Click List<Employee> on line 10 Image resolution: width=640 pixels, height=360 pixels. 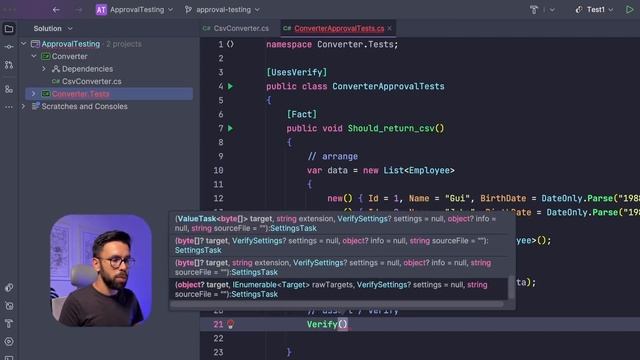pos(419,170)
